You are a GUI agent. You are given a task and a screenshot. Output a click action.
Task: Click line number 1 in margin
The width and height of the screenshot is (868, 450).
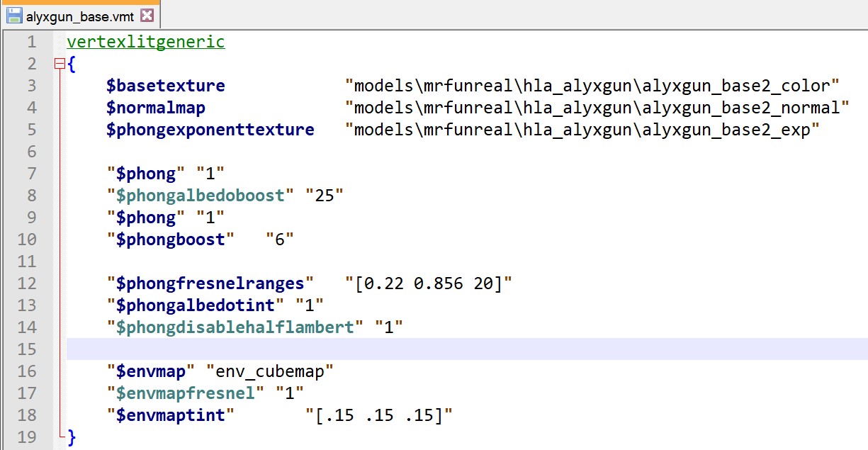click(x=31, y=42)
